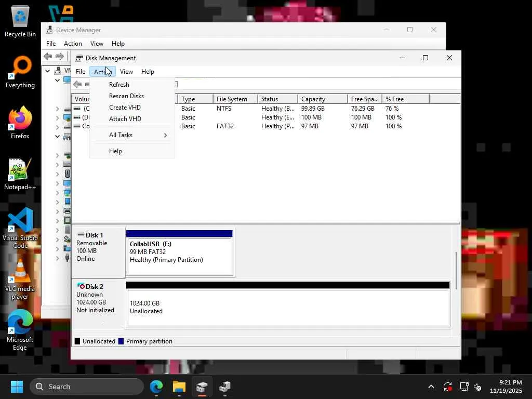Open Disk Management Help menu
The height and width of the screenshot is (399, 532).
pyautogui.click(x=148, y=72)
